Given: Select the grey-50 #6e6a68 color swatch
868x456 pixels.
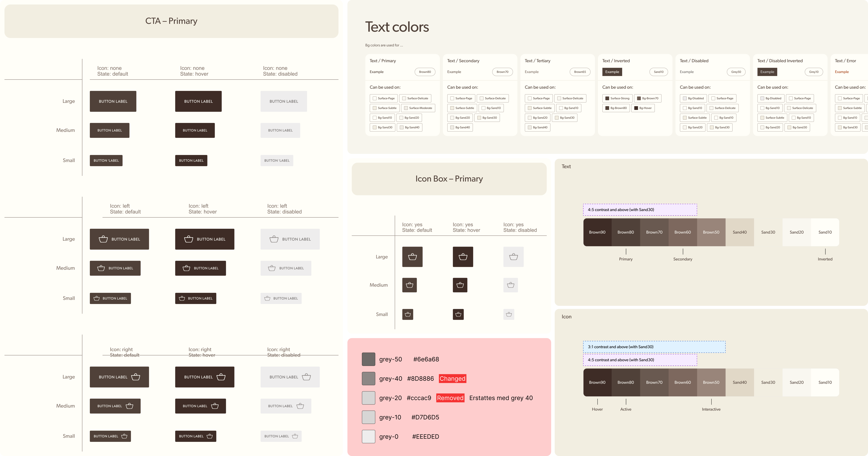Looking at the screenshot, I should coord(368,359).
